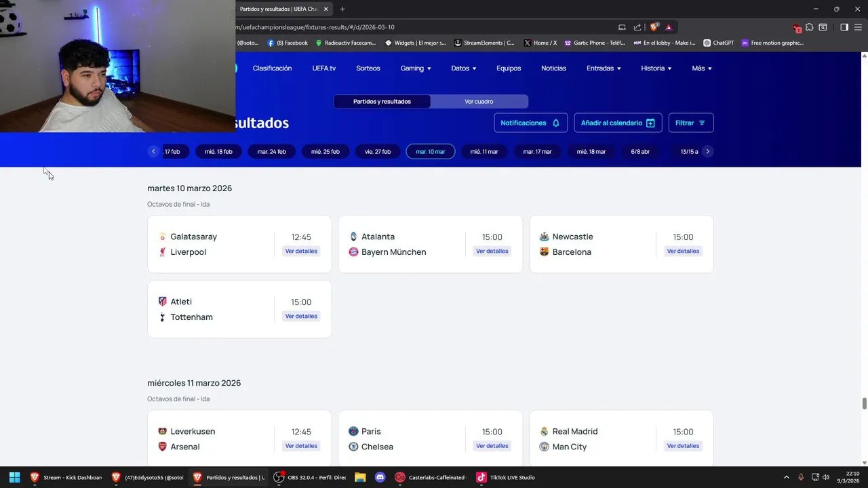Screen dimensions: 868x488
Task: Ver detalles for Paris vs Chelsea
Action: [492, 446]
